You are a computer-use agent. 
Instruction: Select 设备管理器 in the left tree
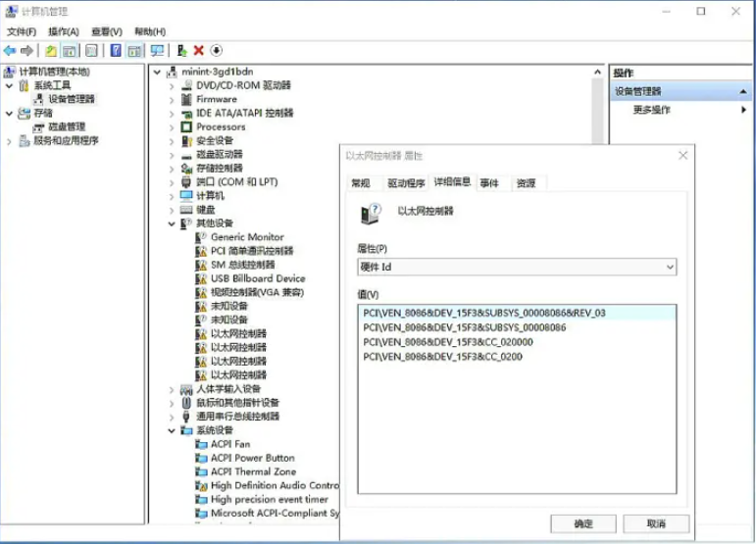72,99
